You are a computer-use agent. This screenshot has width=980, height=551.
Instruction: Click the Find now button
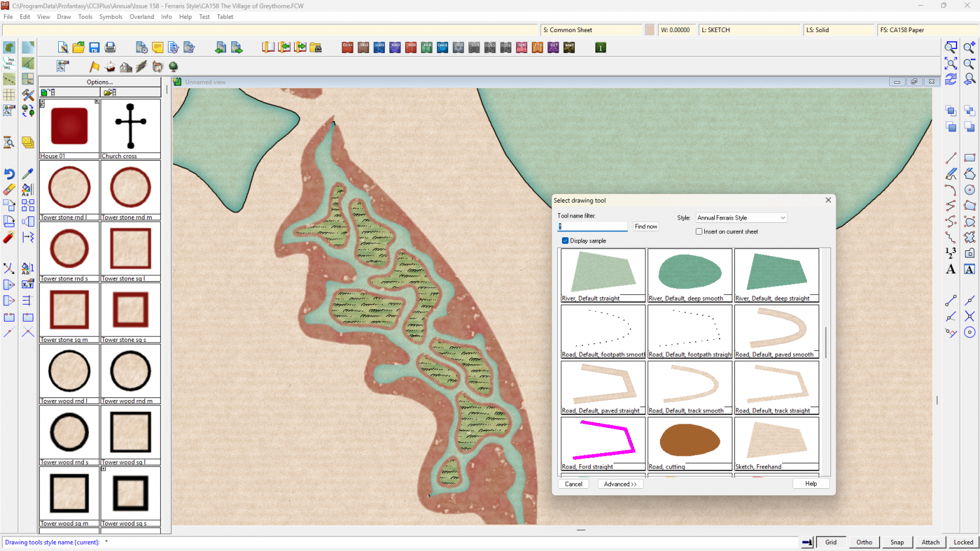[x=646, y=226]
